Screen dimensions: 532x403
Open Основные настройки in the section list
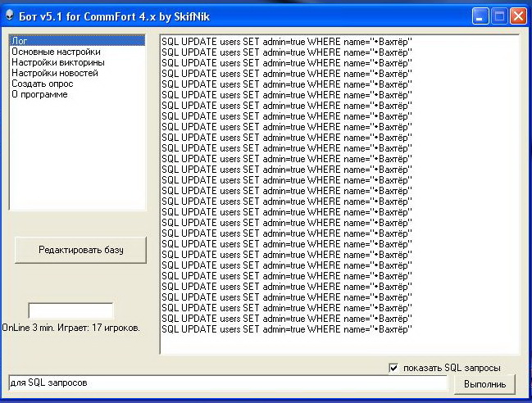coord(56,51)
